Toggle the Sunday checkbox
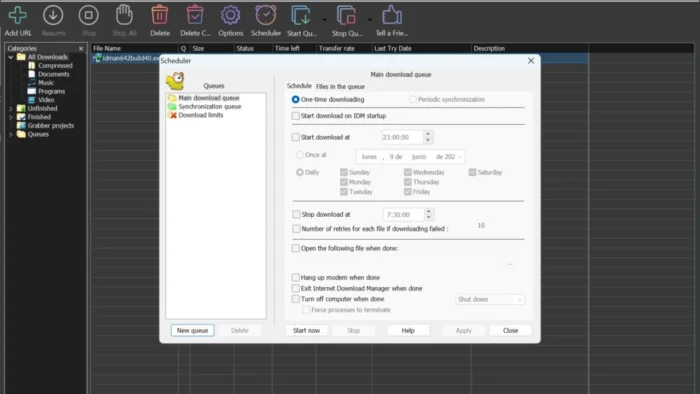Screen dimensions: 700x394 pos(344,172)
